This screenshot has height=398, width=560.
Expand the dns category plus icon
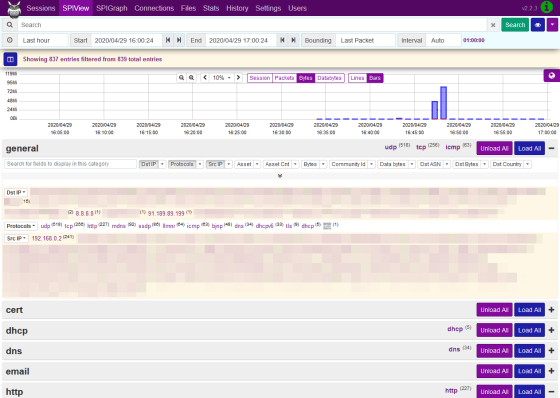click(x=552, y=351)
